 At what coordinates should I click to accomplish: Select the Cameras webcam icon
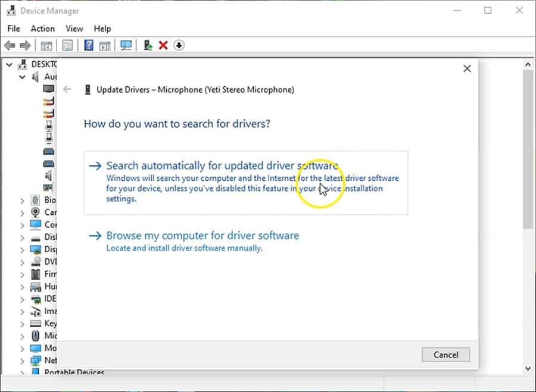pyautogui.click(x=35, y=212)
